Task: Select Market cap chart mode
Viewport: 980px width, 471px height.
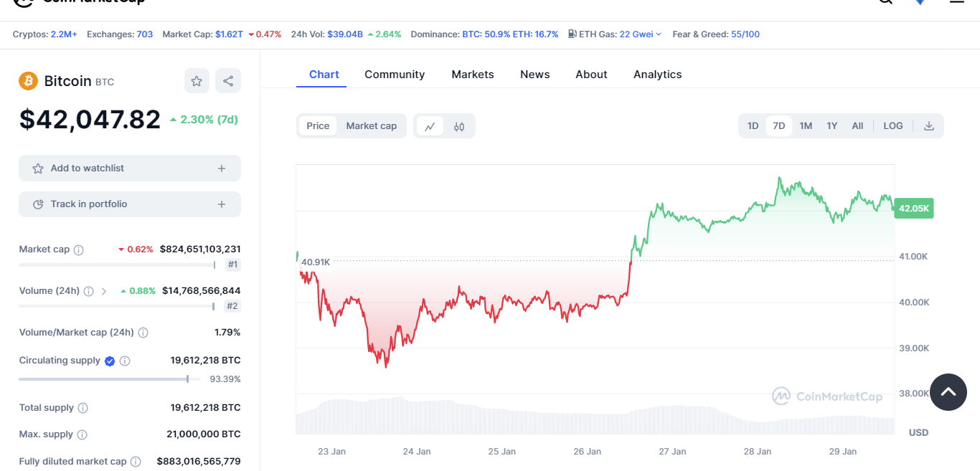Action: click(x=372, y=126)
